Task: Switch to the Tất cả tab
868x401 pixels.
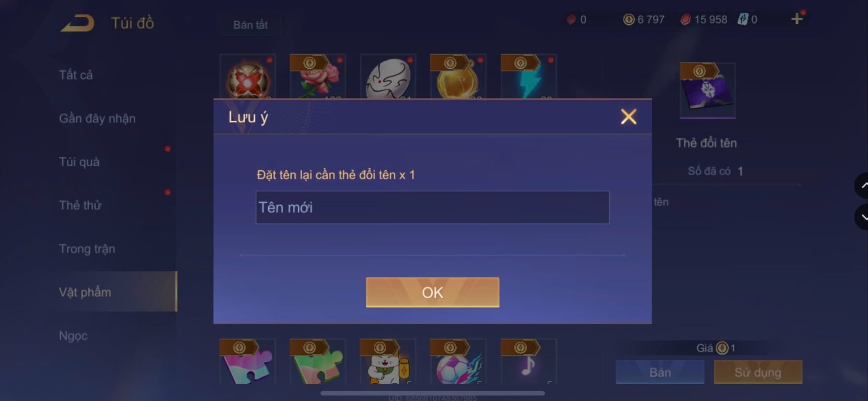Action: (x=76, y=75)
